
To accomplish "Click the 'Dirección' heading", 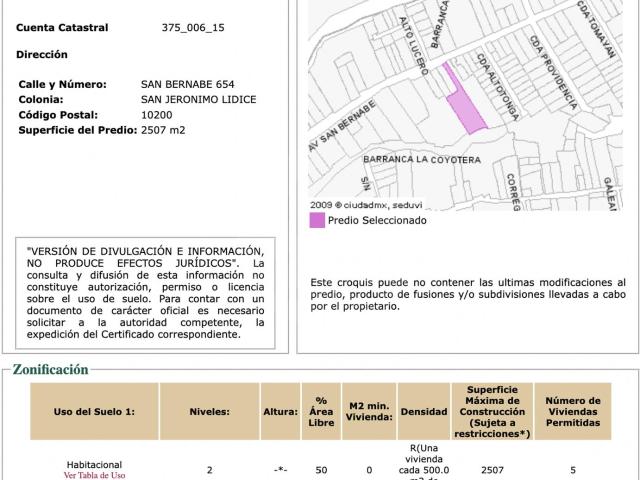I will click(x=42, y=54).
